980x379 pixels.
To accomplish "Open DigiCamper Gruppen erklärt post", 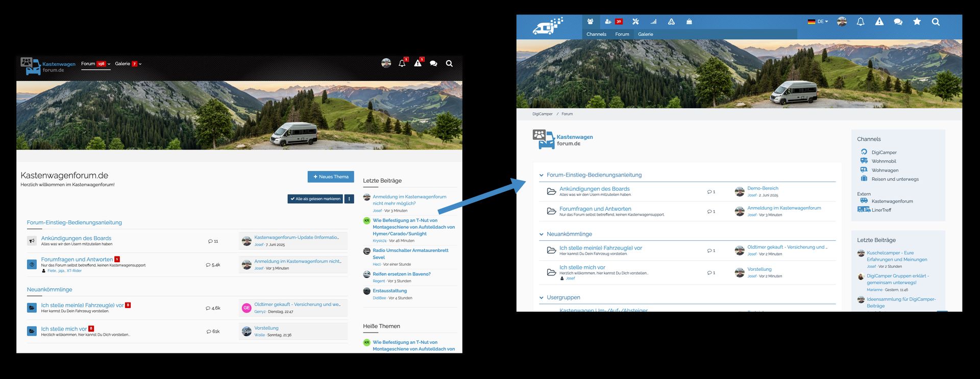I will pos(898,279).
